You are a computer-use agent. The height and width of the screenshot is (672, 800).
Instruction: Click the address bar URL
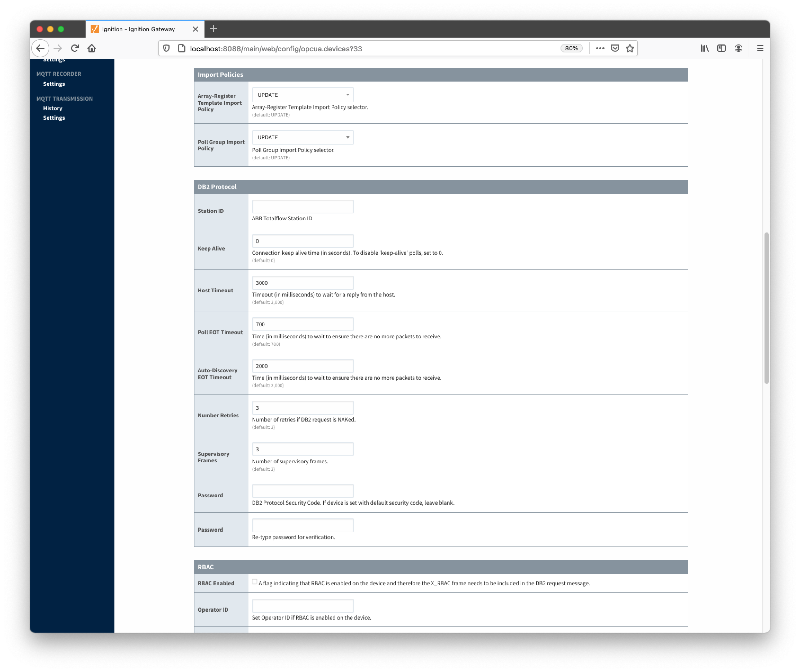click(x=276, y=49)
